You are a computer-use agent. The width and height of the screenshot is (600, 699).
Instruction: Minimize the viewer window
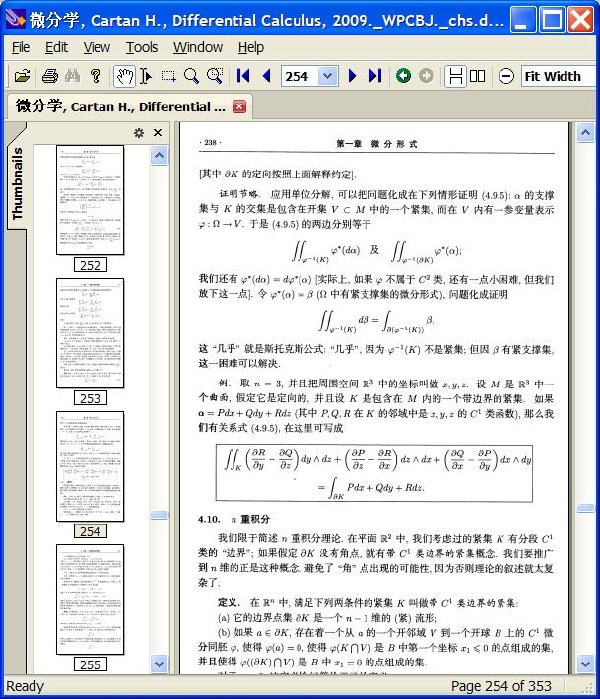pyautogui.click(x=523, y=20)
